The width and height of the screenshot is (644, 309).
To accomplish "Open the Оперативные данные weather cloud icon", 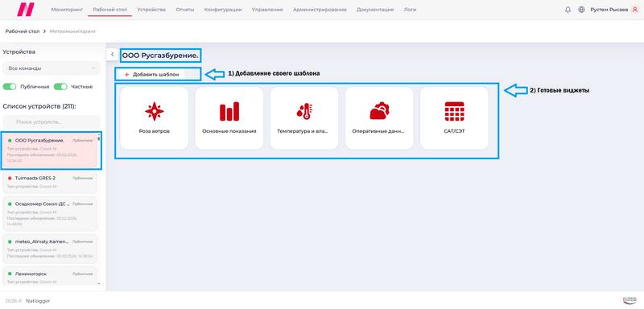I will (x=379, y=111).
